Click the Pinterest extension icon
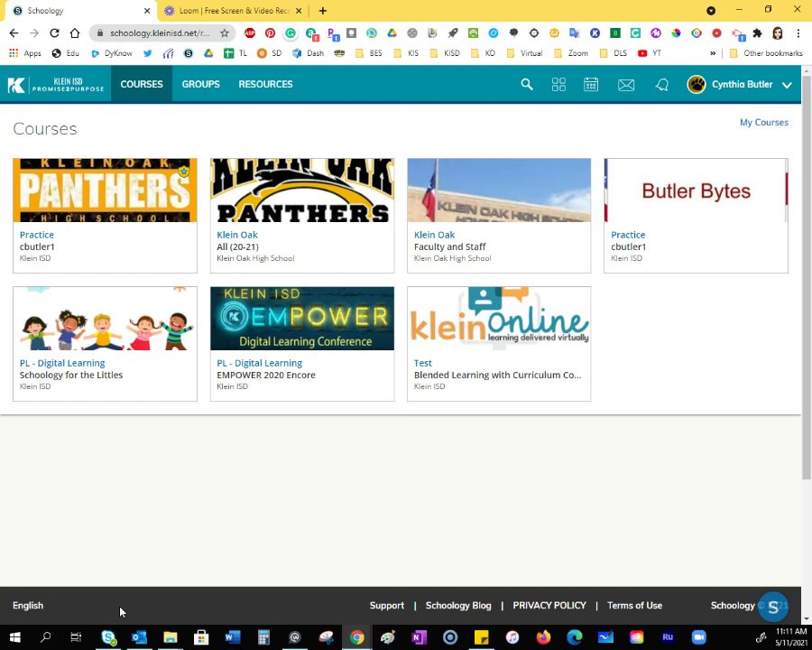This screenshot has height=650, width=812. pyautogui.click(x=271, y=33)
